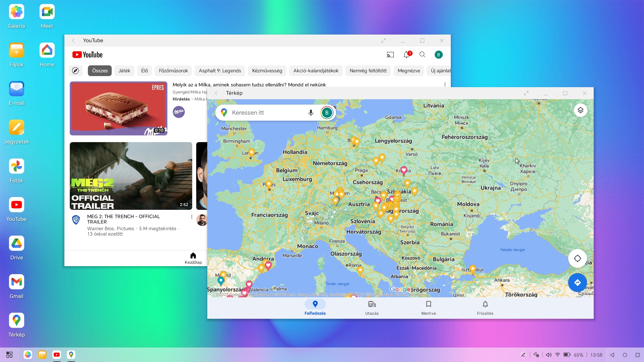Open YouTube notifications bell
The height and width of the screenshot is (362, 644).
[x=407, y=55]
